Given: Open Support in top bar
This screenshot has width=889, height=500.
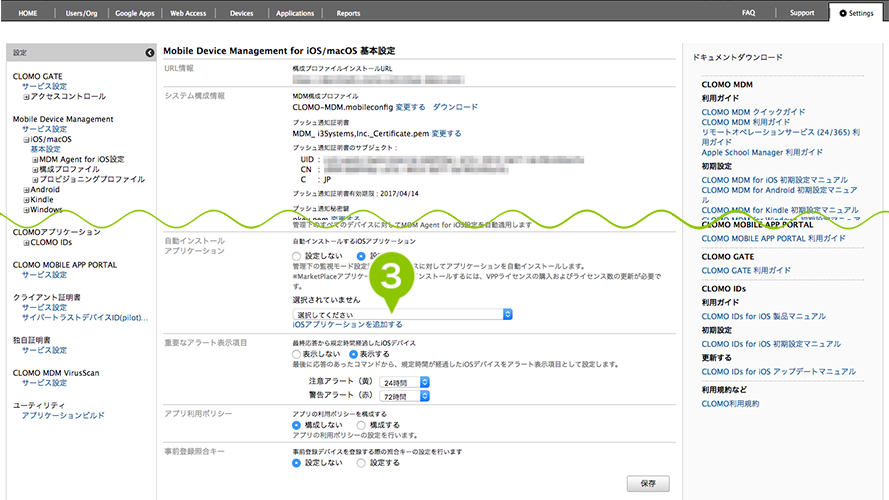Looking at the screenshot, I should click(802, 12).
